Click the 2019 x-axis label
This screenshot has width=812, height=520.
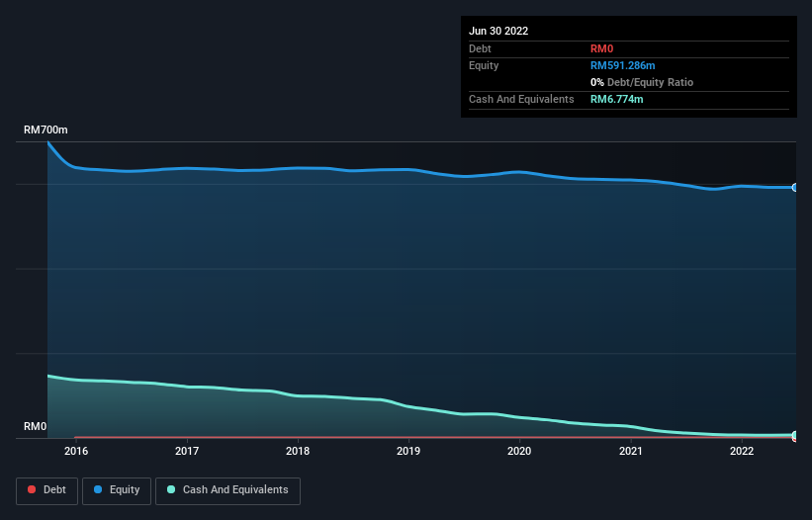pyautogui.click(x=408, y=451)
